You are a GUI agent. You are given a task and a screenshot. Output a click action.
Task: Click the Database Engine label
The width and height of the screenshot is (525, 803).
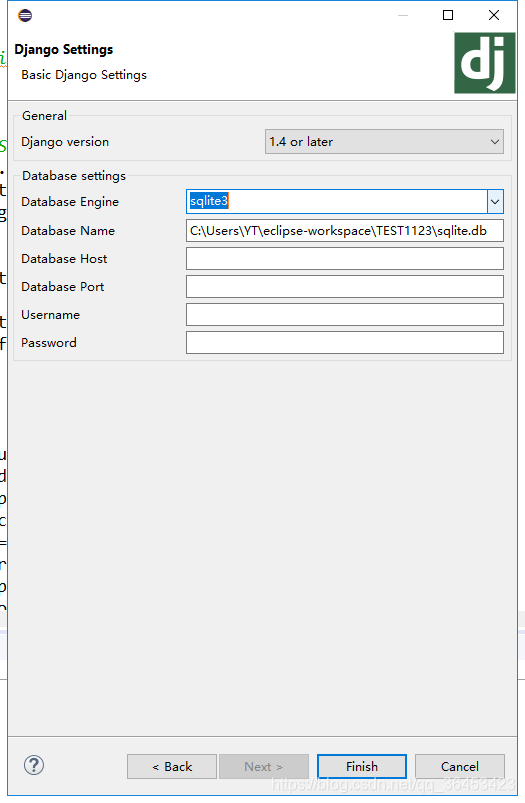[70, 202]
